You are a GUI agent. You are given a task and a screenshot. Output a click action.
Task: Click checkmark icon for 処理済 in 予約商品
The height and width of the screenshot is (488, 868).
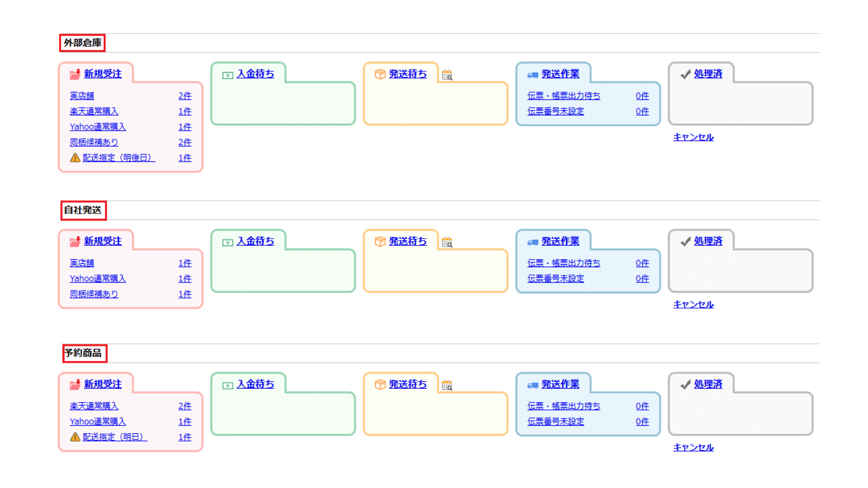tap(686, 384)
